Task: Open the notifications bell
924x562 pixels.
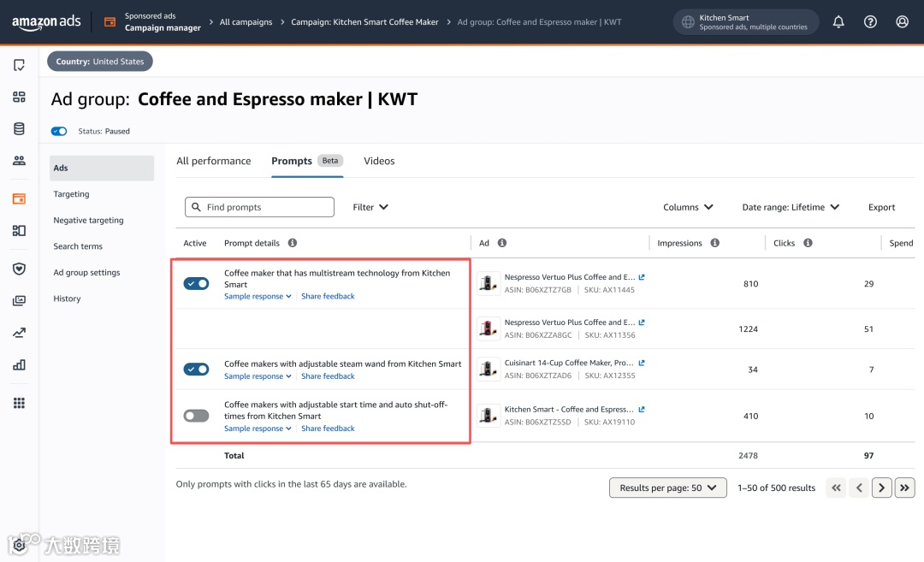Action: 838,21
